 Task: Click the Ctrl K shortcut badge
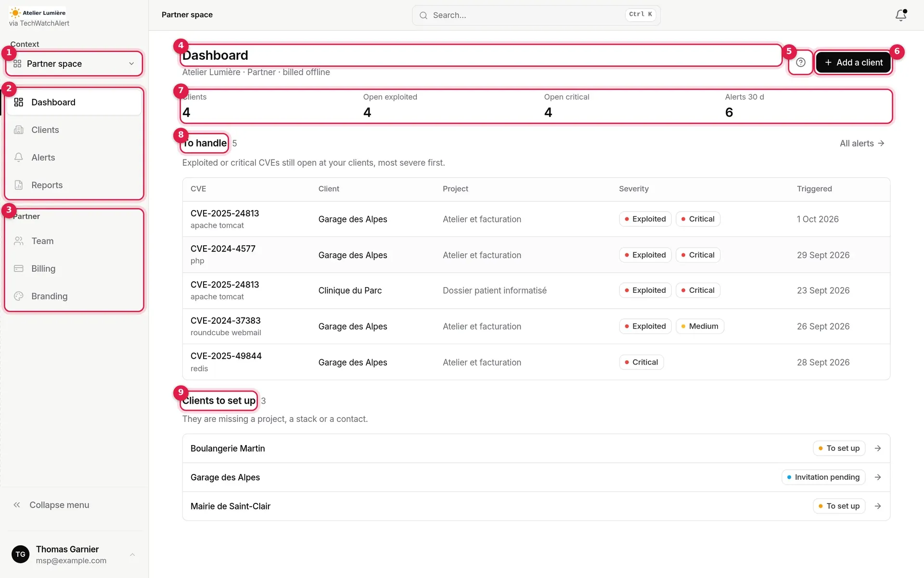[x=640, y=14]
